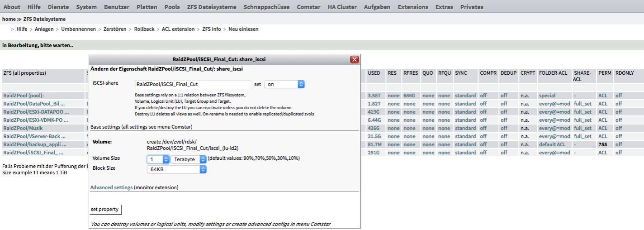Open the Anlegen submenu link
This screenshot has width=644, height=230.
pyautogui.click(x=44, y=29)
